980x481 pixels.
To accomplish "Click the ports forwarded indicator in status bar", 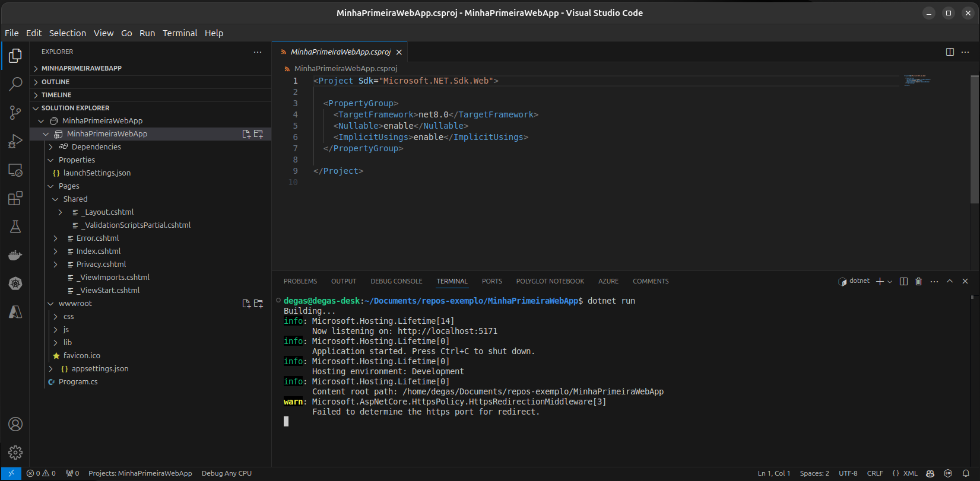I will (72, 473).
